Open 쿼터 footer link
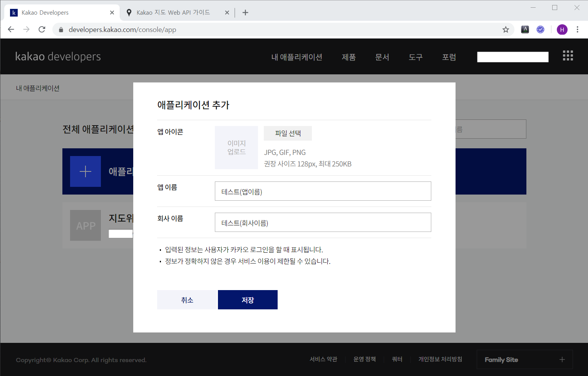 tap(397, 359)
